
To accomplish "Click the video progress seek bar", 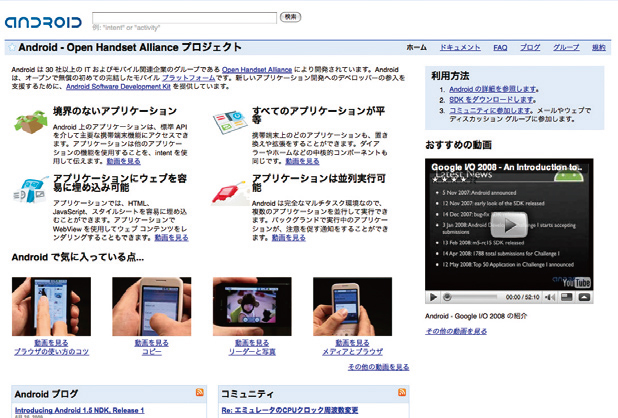I will (x=470, y=297).
